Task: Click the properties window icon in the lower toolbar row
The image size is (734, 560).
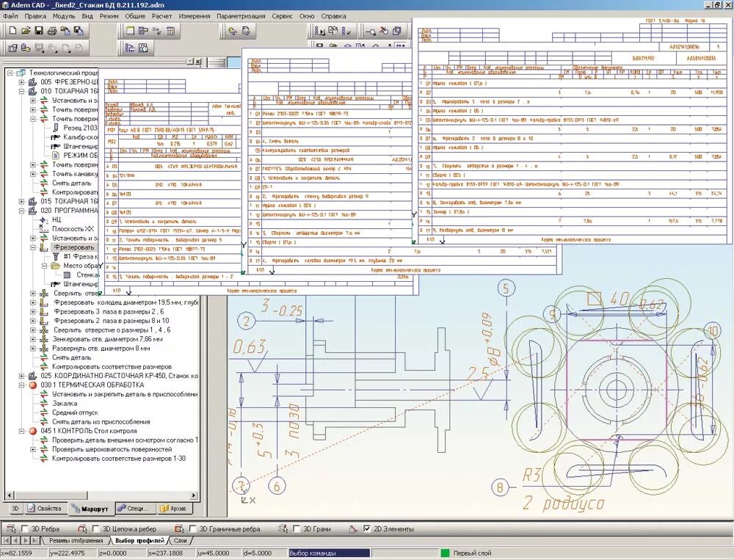Action: pos(12,47)
